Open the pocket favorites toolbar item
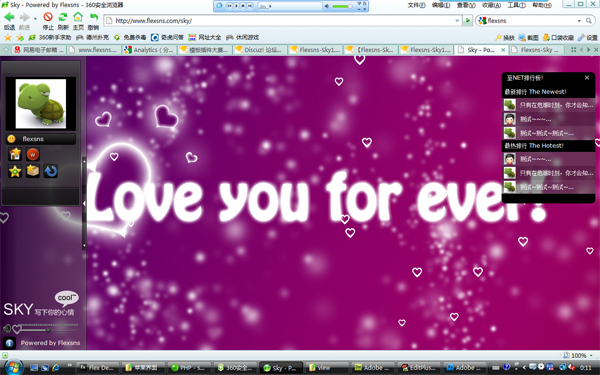 558,38
